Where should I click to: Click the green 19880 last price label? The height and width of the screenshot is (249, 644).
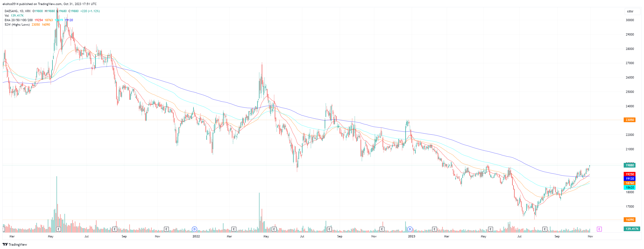(629, 165)
